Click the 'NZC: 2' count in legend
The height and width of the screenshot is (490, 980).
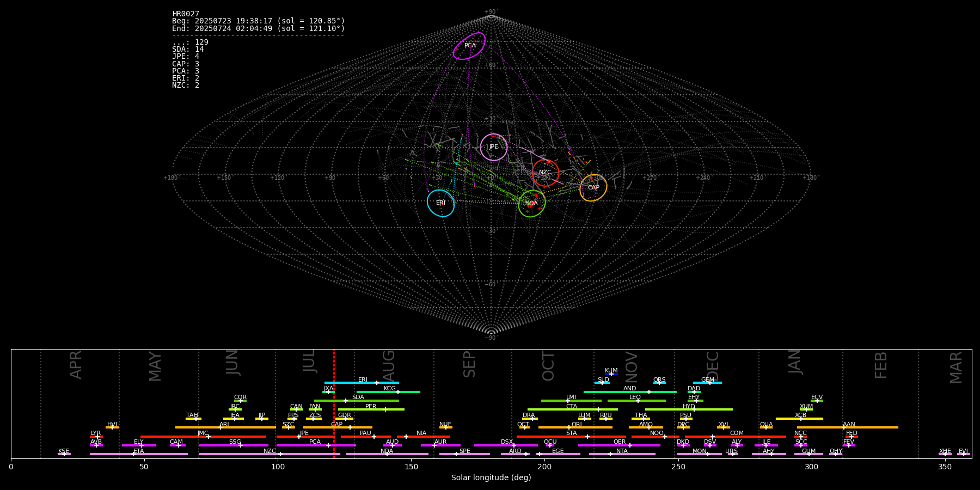pyautogui.click(x=186, y=85)
